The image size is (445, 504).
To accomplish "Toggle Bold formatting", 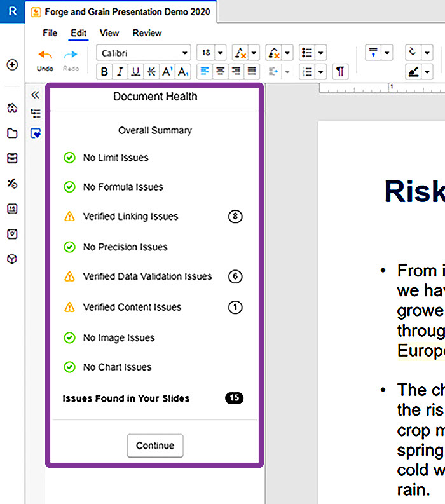I will tap(104, 71).
